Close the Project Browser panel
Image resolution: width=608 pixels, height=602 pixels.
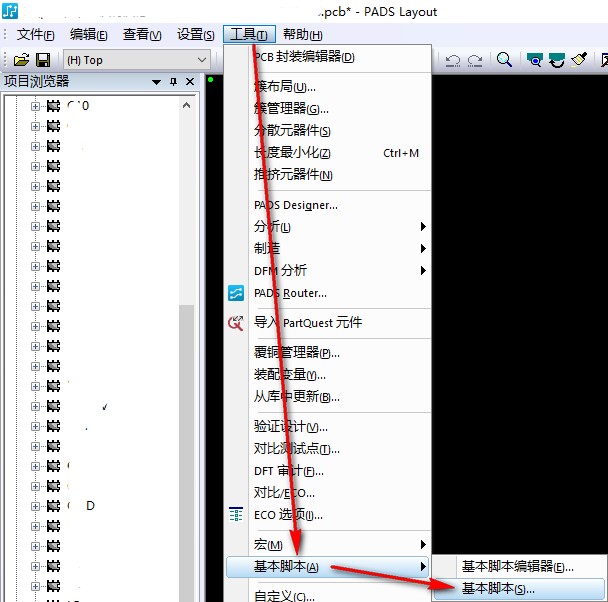pyautogui.click(x=190, y=81)
